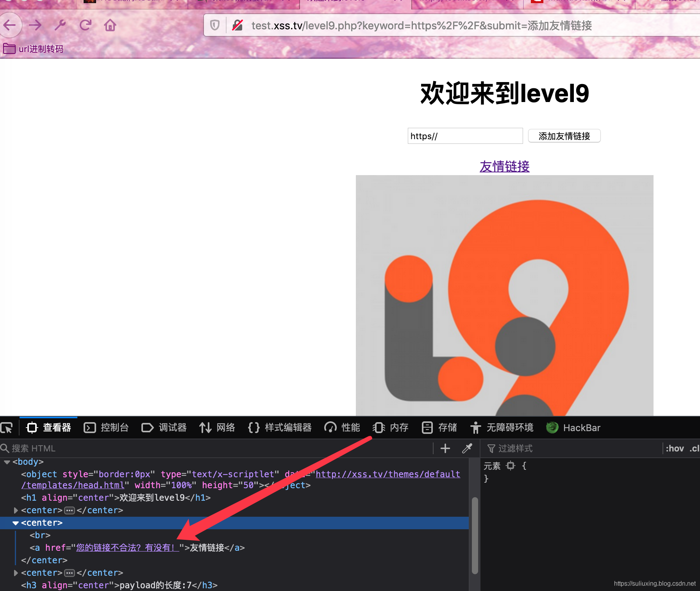The width and height of the screenshot is (700, 591).
Task: Click the markup panel vertical scrollbar
Action: point(475,535)
